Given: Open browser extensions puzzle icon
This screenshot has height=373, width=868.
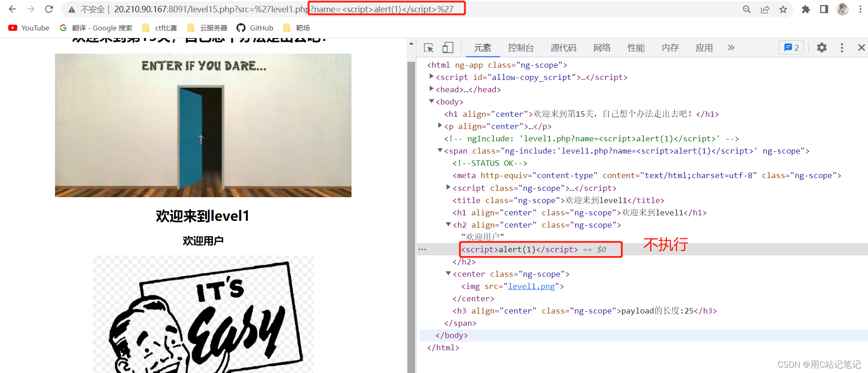Looking at the screenshot, I should [x=806, y=10].
